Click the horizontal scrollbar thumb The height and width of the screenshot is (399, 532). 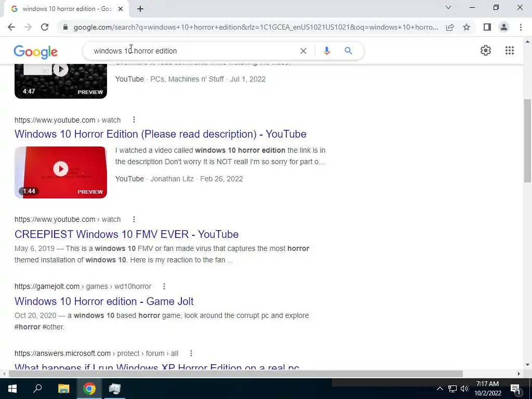(x=236, y=374)
